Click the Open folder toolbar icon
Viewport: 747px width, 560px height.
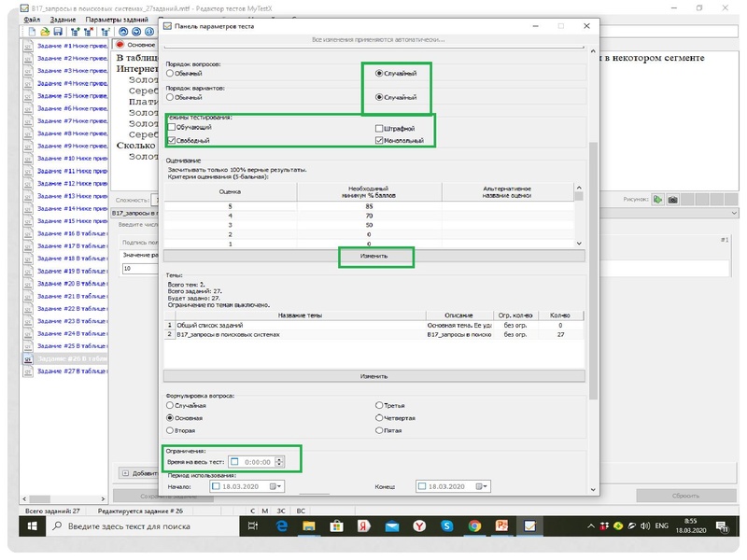click(45, 31)
